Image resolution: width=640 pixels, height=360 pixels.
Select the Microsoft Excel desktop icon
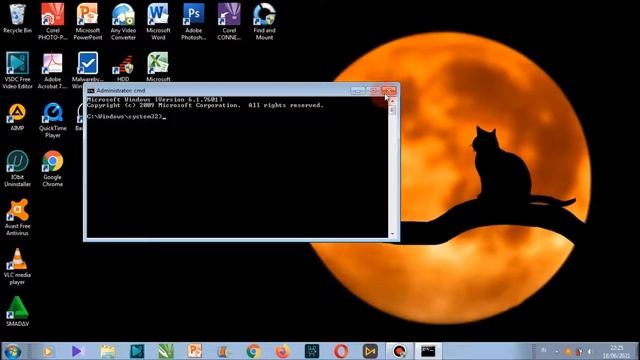click(158, 66)
